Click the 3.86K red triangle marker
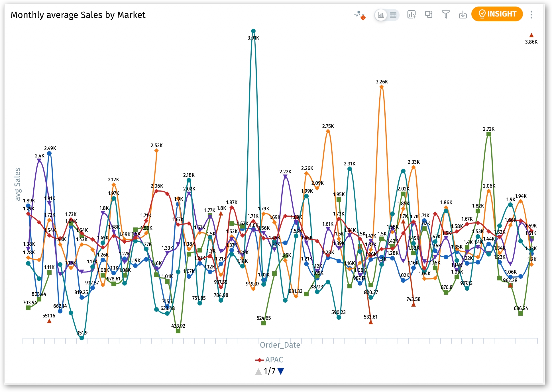Viewport: 552px width, 392px height. click(x=531, y=35)
